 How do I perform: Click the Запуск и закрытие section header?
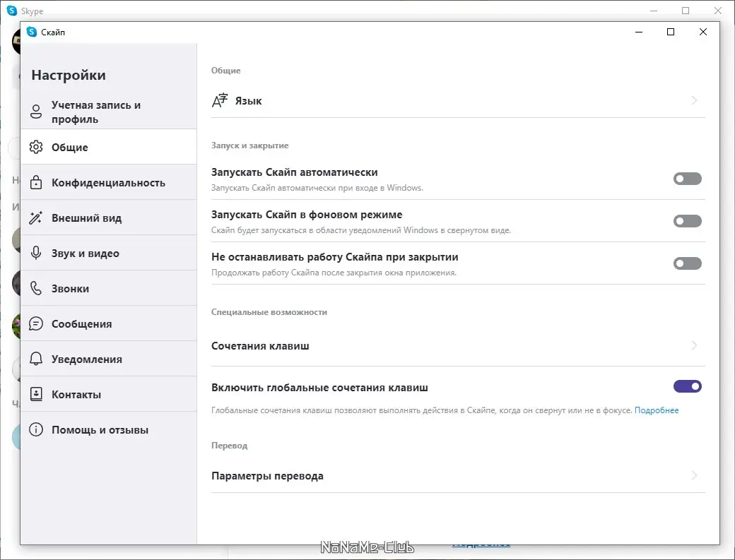tap(250, 145)
